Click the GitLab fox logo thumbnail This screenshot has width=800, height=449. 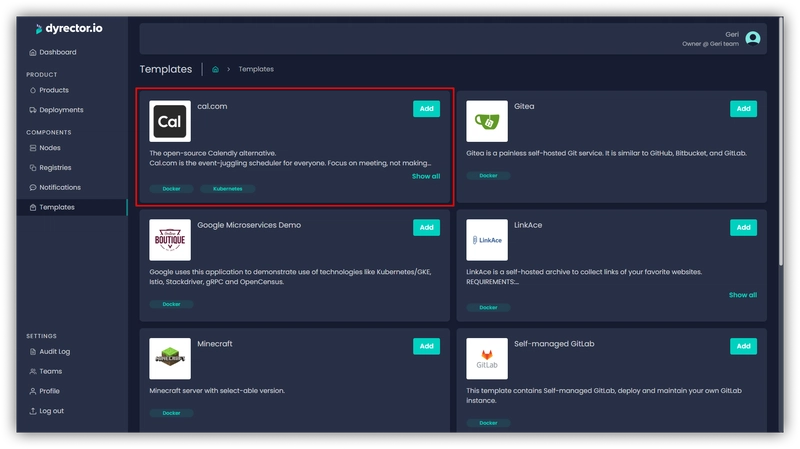(x=487, y=359)
